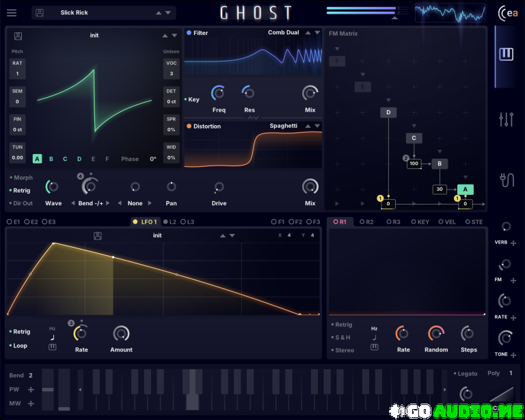This screenshot has width=525, height=420.
Task: Adjust the filter Freq knob
Action: click(x=218, y=93)
